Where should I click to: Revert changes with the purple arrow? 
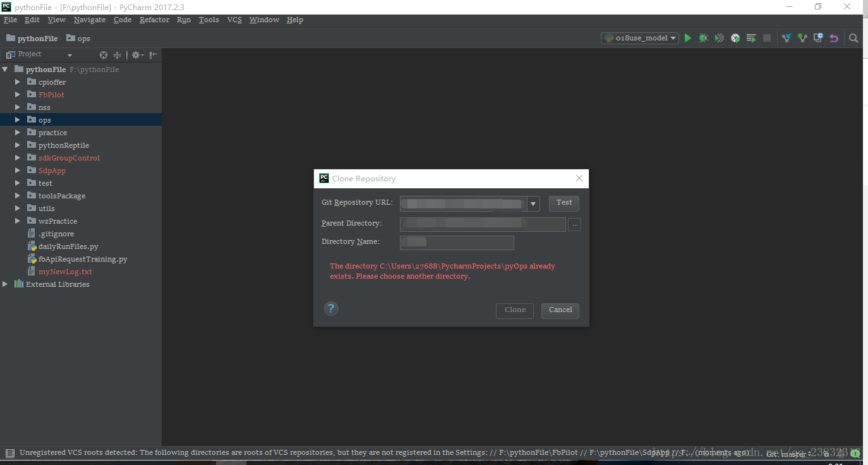pyautogui.click(x=834, y=38)
